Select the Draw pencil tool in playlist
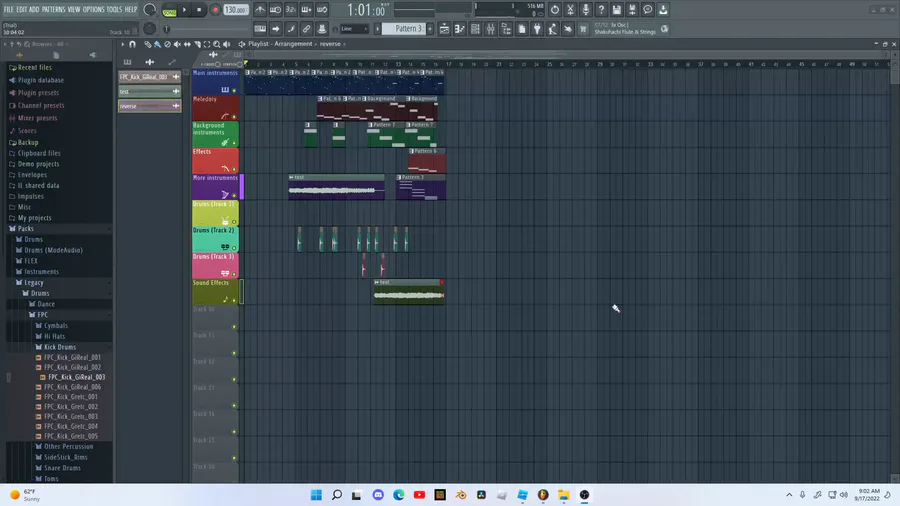Screen dimensions: 900x506 click(x=148, y=44)
